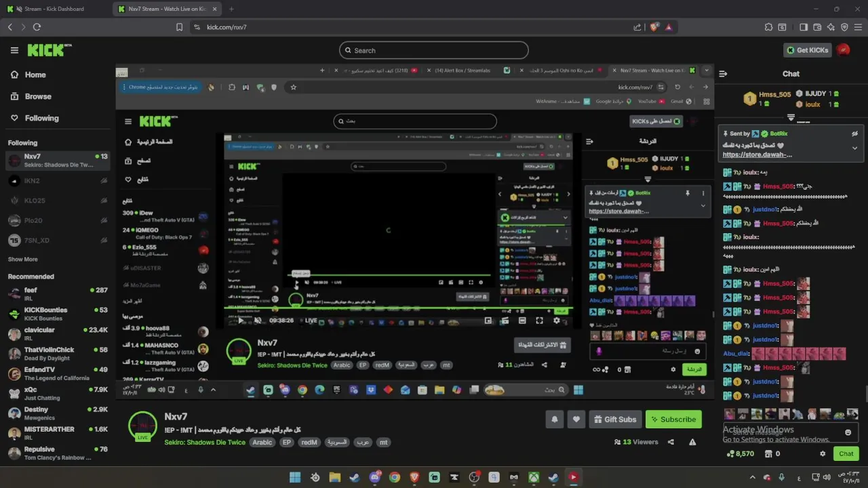The image size is (868, 488).
Task: Open Xbox app from taskbar
Action: pos(534,477)
